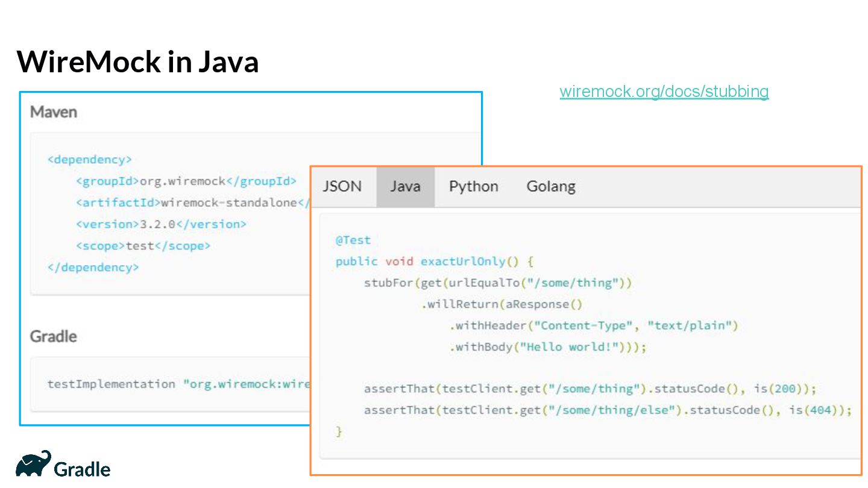Click the .withHeader("Content-Type" line
Image resolution: width=868 pixels, height=488 pixels.
(x=594, y=326)
